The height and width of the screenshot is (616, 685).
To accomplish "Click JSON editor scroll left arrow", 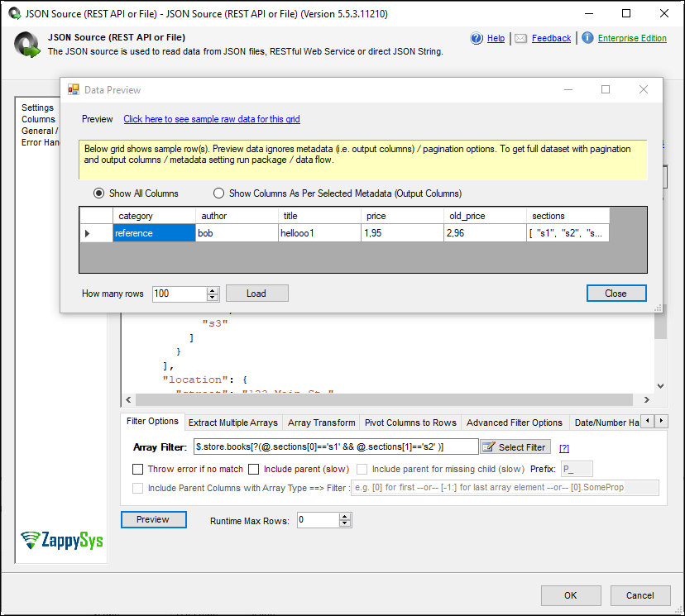I will click(128, 399).
